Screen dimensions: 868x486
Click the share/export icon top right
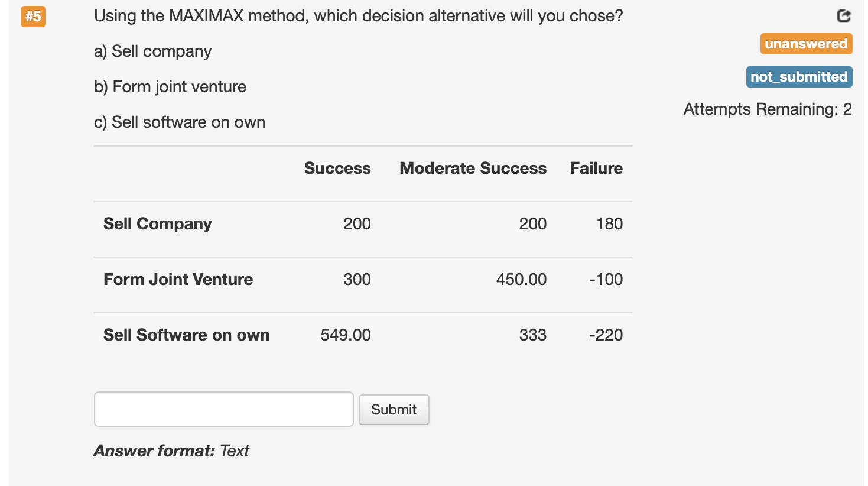point(844,16)
